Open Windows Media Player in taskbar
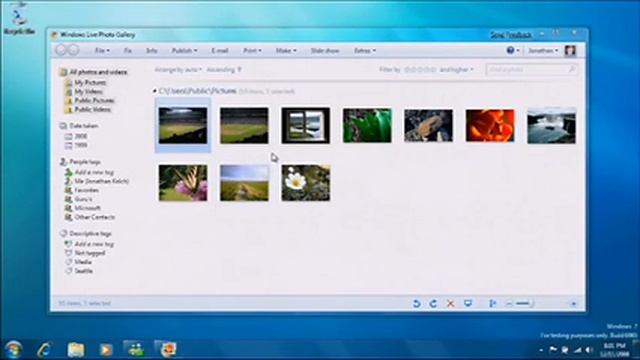 (x=106, y=349)
